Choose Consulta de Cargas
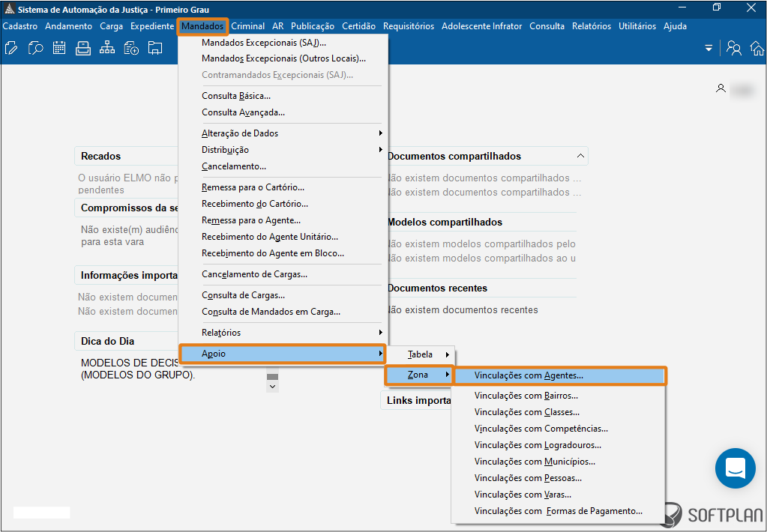 coord(283,295)
